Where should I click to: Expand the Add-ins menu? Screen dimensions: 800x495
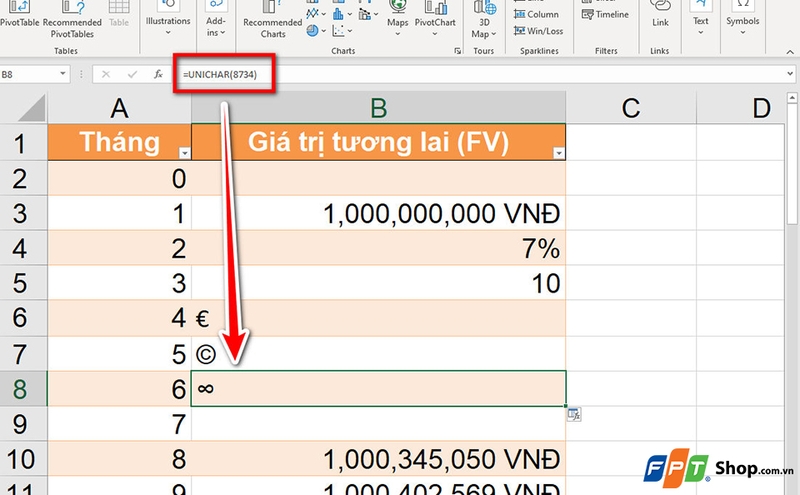coord(216,19)
